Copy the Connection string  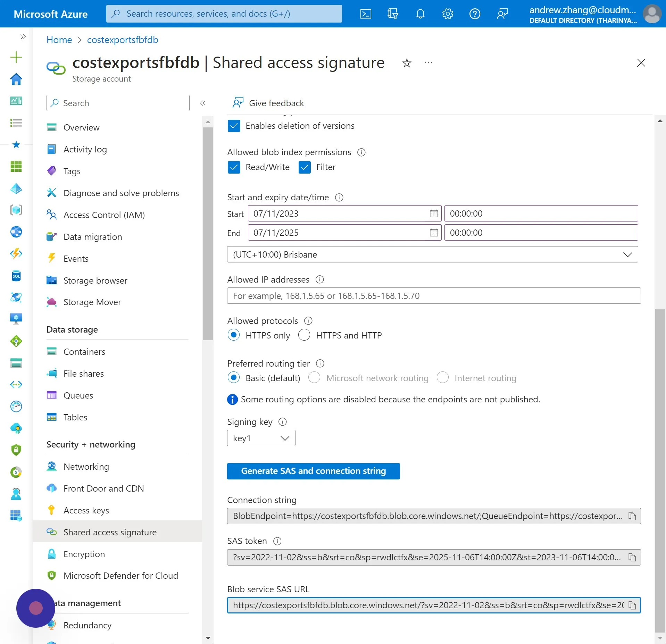[x=632, y=516]
